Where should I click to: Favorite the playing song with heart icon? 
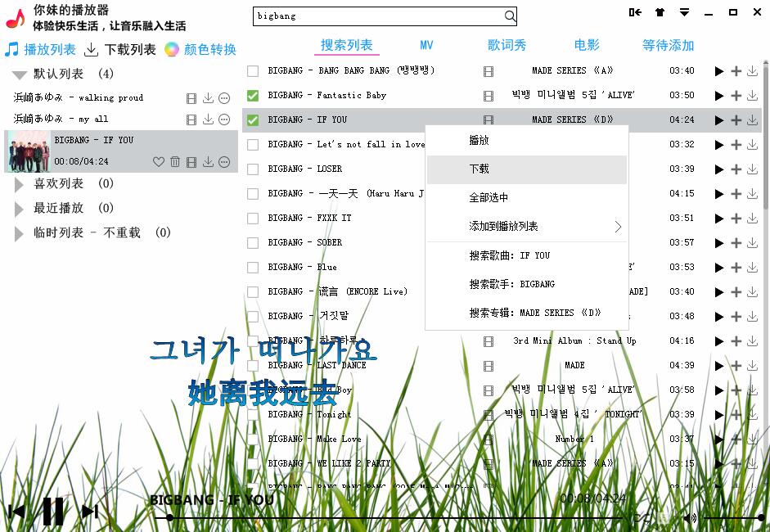pos(159,162)
